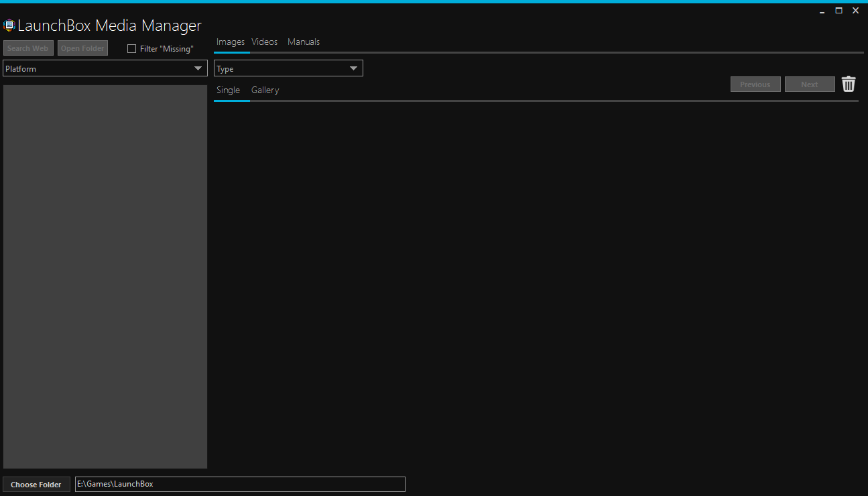This screenshot has width=868, height=496.
Task: Maximize the Media Manager window
Action: (839, 11)
